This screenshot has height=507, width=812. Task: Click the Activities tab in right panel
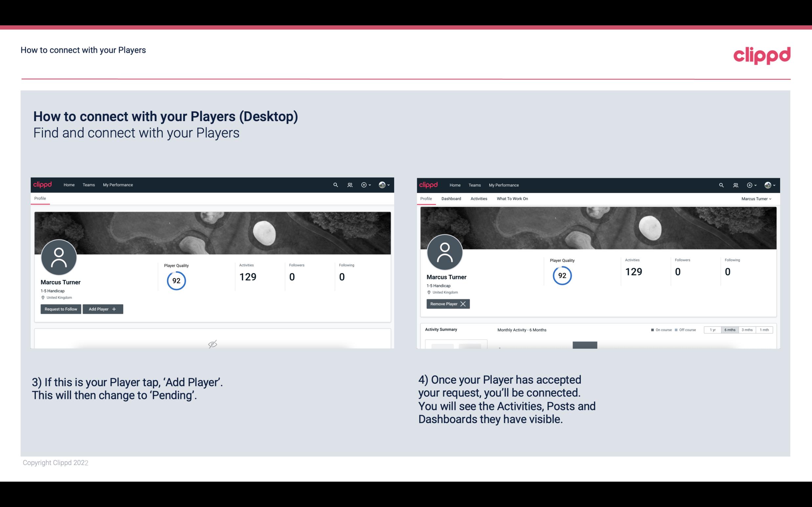coord(479,199)
